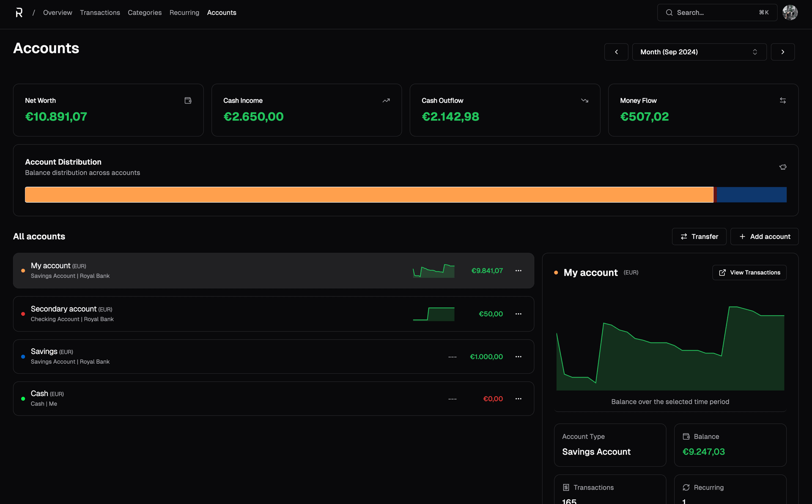Select the Savings account row
This screenshot has height=504, width=812.
point(274,356)
